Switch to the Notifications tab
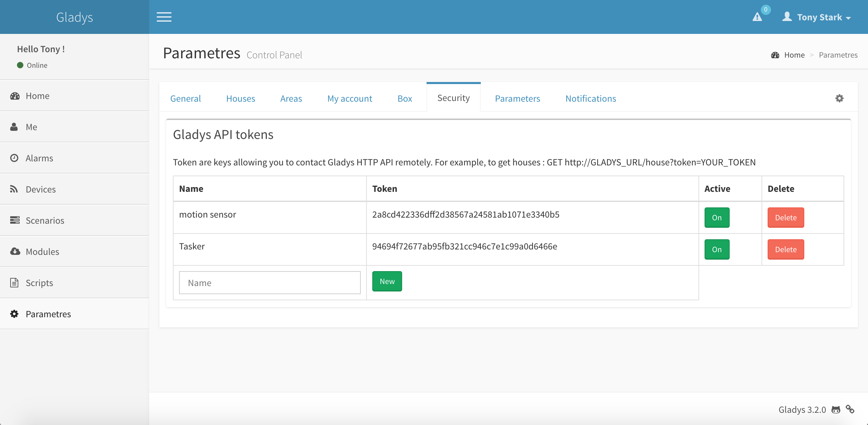This screenshot has height=425, width=868. coord(591,98)
